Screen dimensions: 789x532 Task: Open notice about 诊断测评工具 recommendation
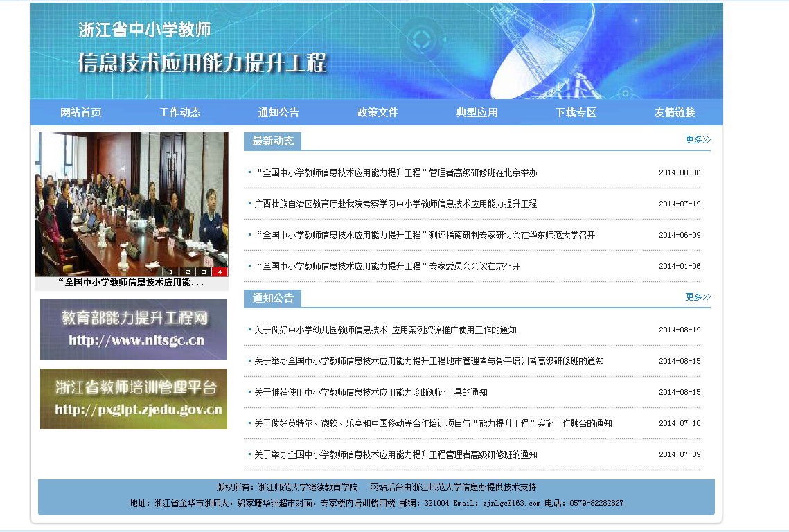click(371, 393)
